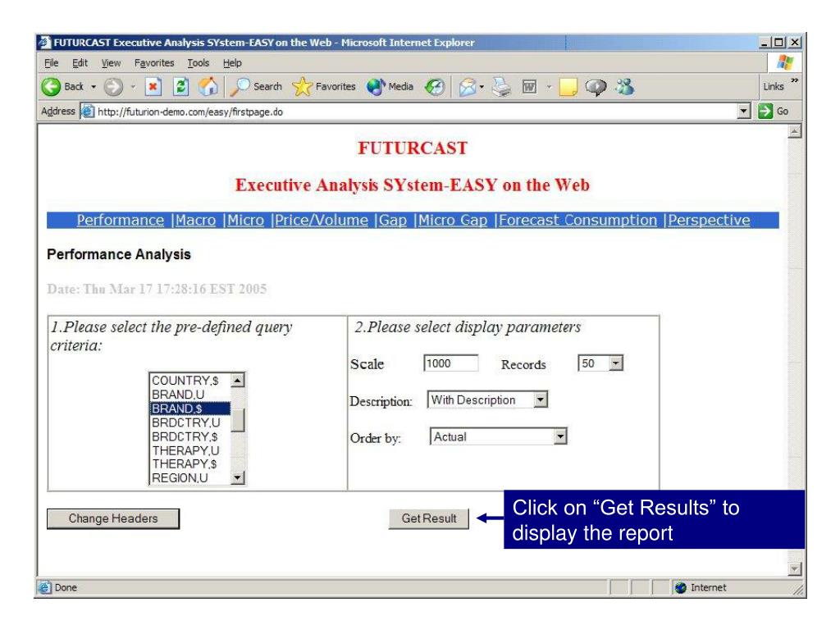Click the Print icon
Viewport: 840px width, 630px height.
[502, 87]
